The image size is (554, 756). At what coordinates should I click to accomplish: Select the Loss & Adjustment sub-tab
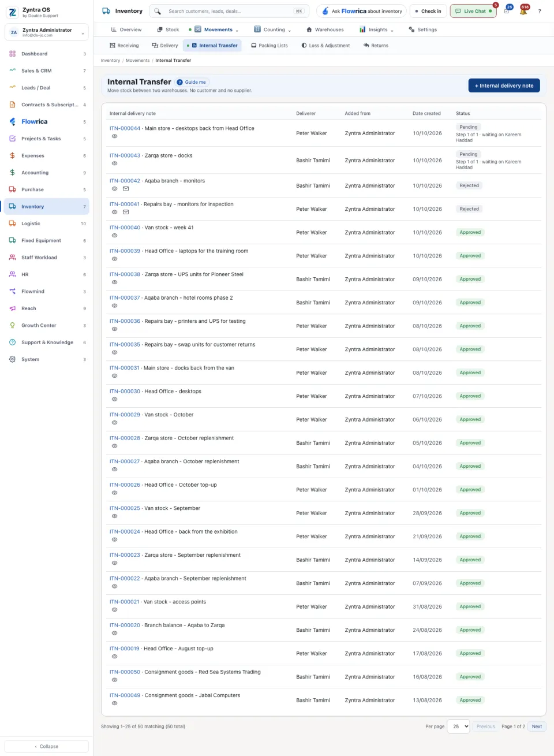(x=325, y=46)
